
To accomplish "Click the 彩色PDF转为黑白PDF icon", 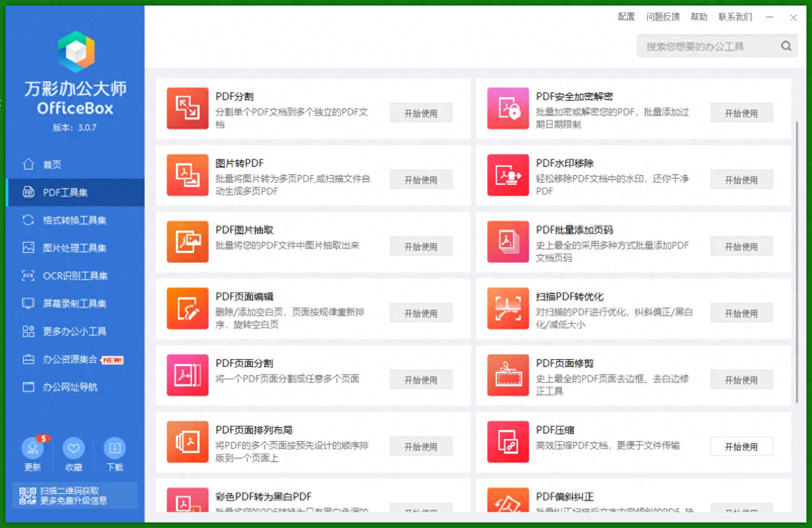I will (x=187, y=500).
